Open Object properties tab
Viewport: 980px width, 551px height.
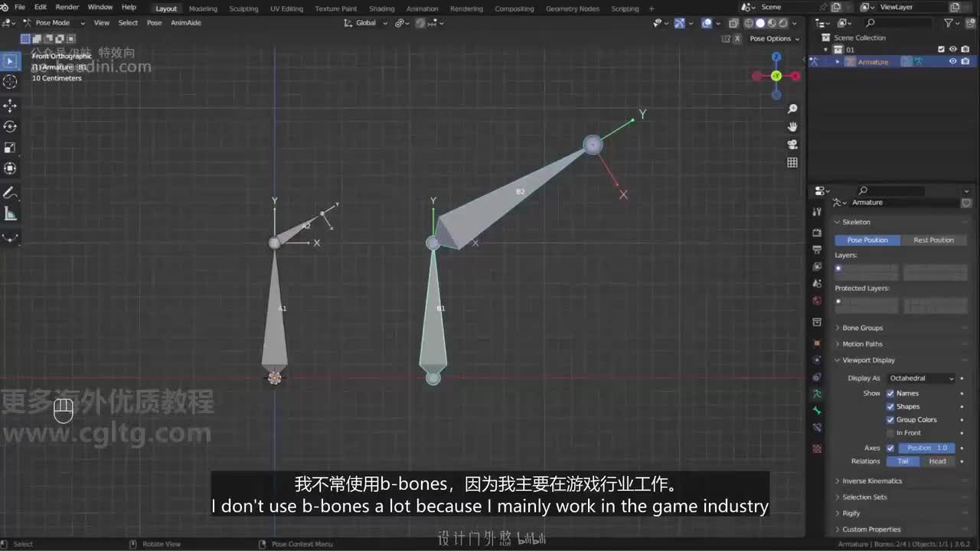click(x=817, y=343)
